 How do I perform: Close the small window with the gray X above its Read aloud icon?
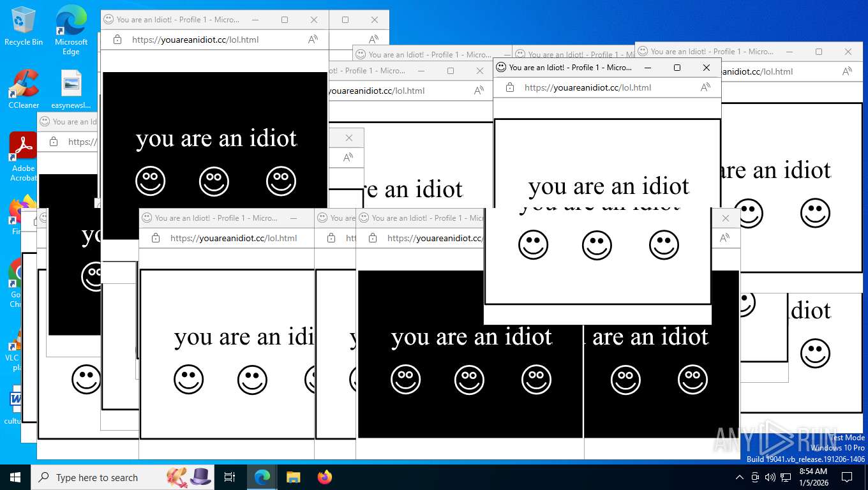point(348,138)
